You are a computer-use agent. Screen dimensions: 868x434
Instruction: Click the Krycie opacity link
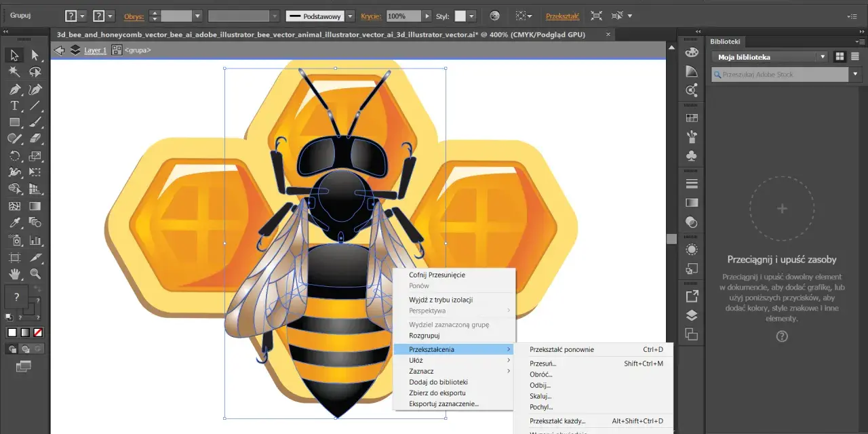[371, 16]
